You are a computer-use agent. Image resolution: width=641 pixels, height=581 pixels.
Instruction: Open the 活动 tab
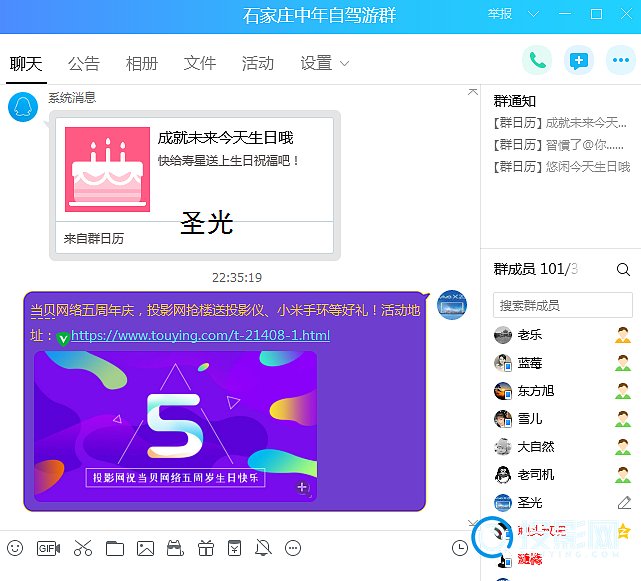[x=258, y=63]
